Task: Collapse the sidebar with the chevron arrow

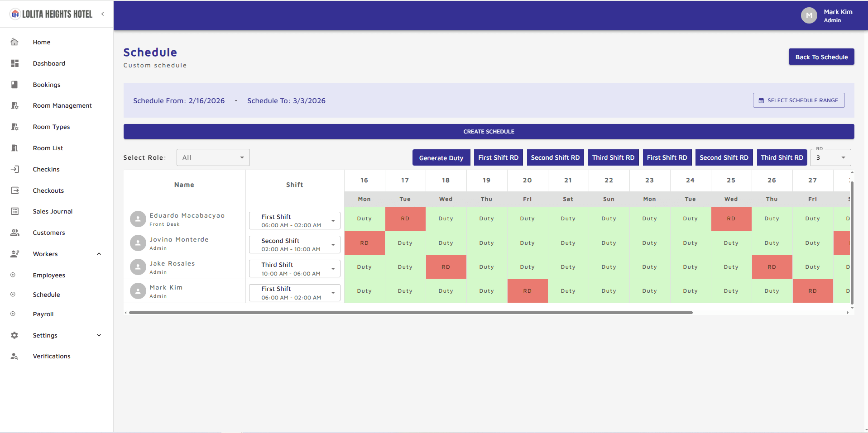Action: click(x=103, y=14)
